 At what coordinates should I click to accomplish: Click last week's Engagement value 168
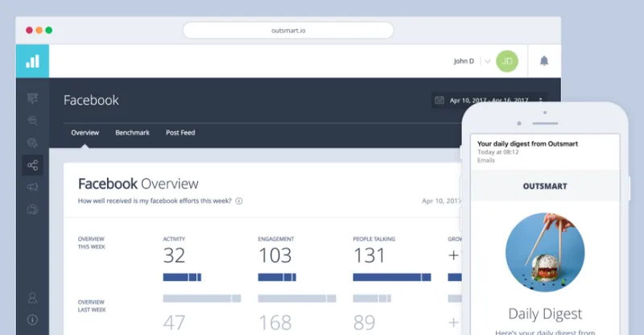click(x=275, y=323)
